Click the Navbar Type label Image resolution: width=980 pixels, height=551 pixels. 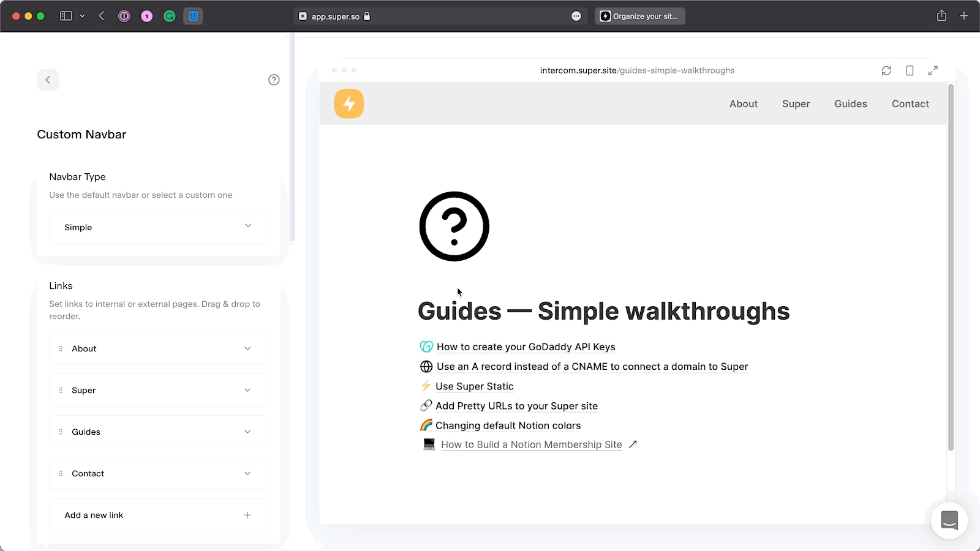(x=77, y=177)
